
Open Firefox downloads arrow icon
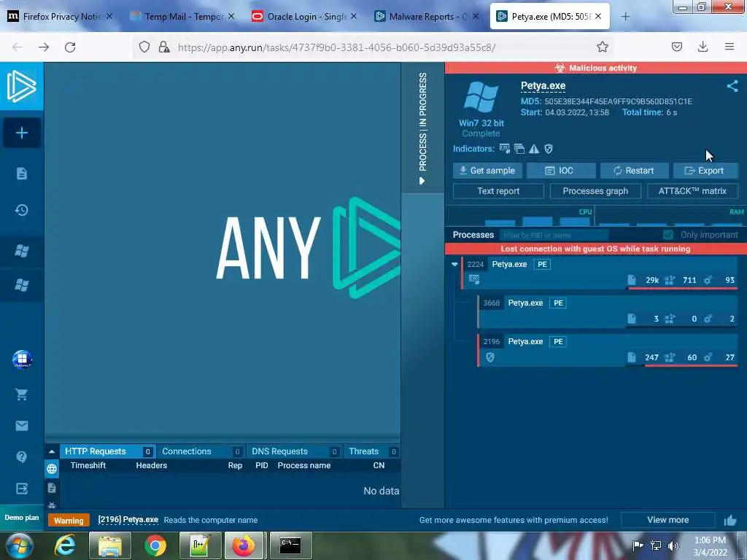tap(703, 47)
